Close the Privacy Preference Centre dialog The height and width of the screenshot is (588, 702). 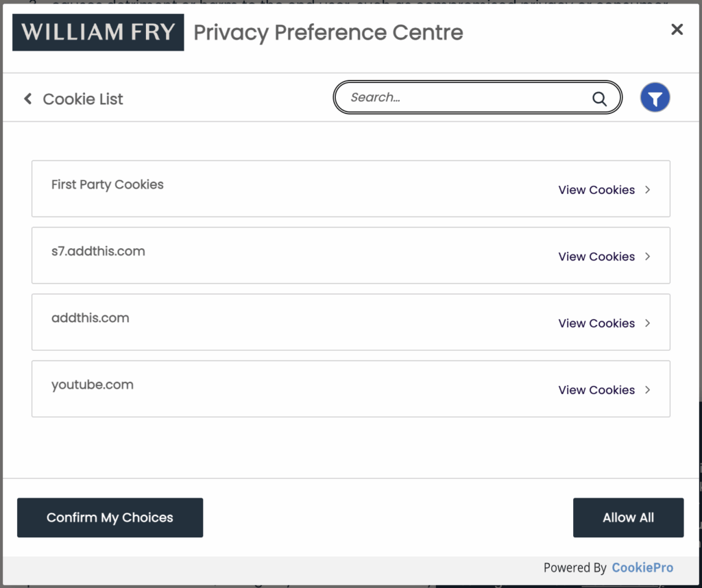coord(677,29)
